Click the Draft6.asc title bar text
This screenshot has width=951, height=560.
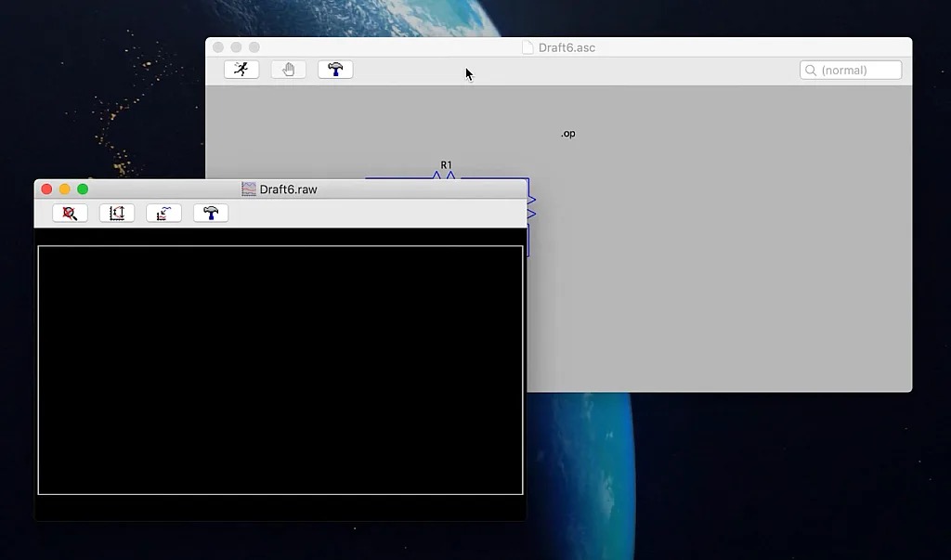[x=567, y=47]
